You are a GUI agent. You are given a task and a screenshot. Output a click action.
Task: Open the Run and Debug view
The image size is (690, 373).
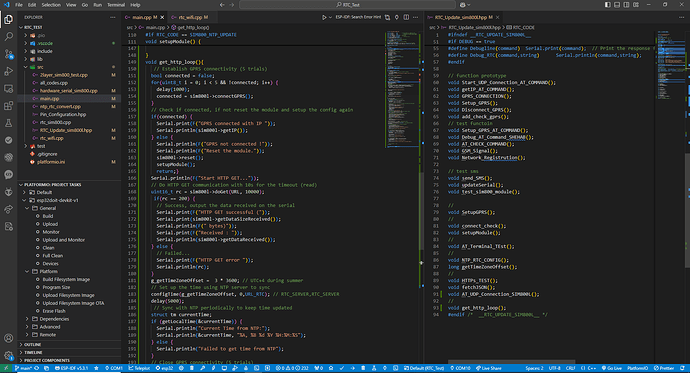tap(8, 71)
